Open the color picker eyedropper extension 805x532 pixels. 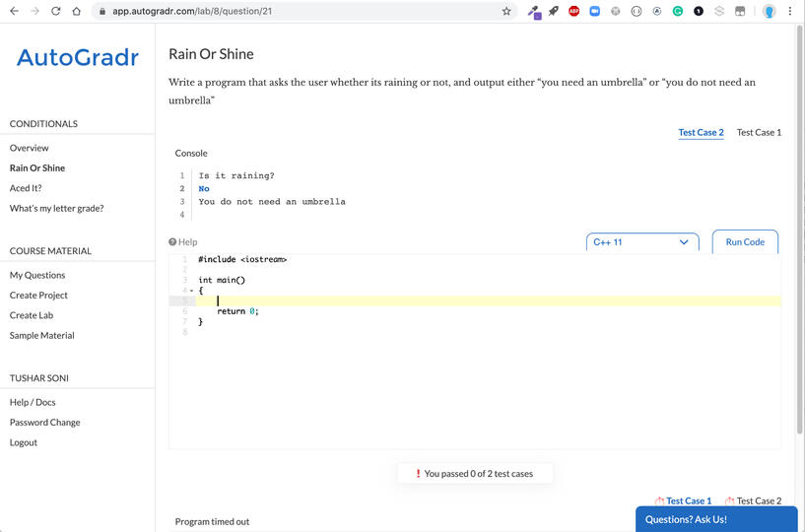click(534, 11)
